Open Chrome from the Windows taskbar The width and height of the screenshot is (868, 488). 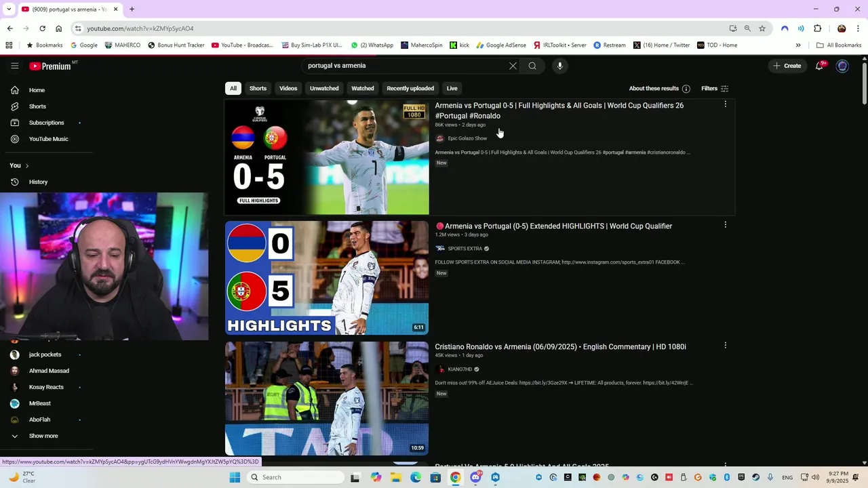[x=456, y=477]
